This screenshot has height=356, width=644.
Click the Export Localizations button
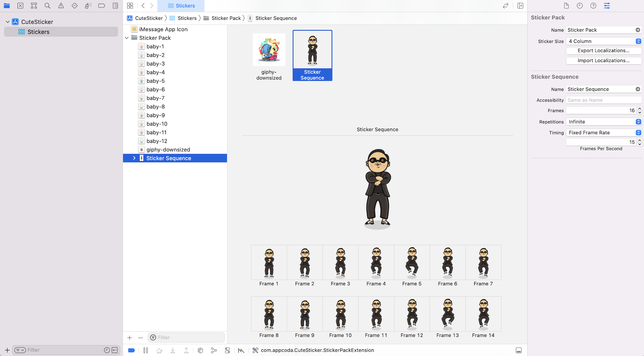click(603, 51)
